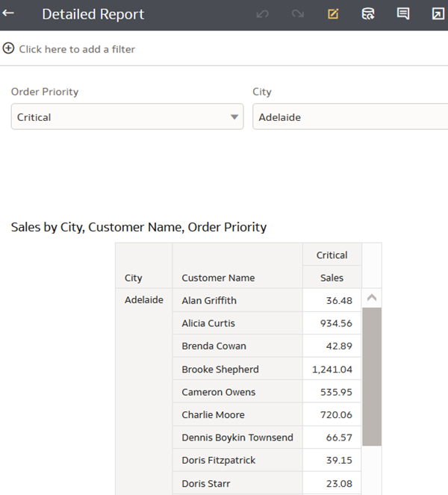Select the Brooke Shepherd customer cell
The width and height of the screenshot is (448, 495).
click(x=237, y=369)
